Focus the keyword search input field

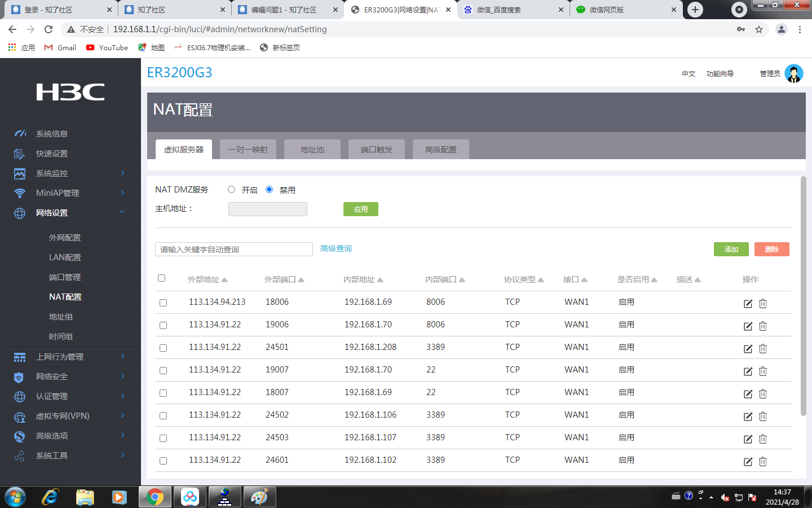[234, 249]
